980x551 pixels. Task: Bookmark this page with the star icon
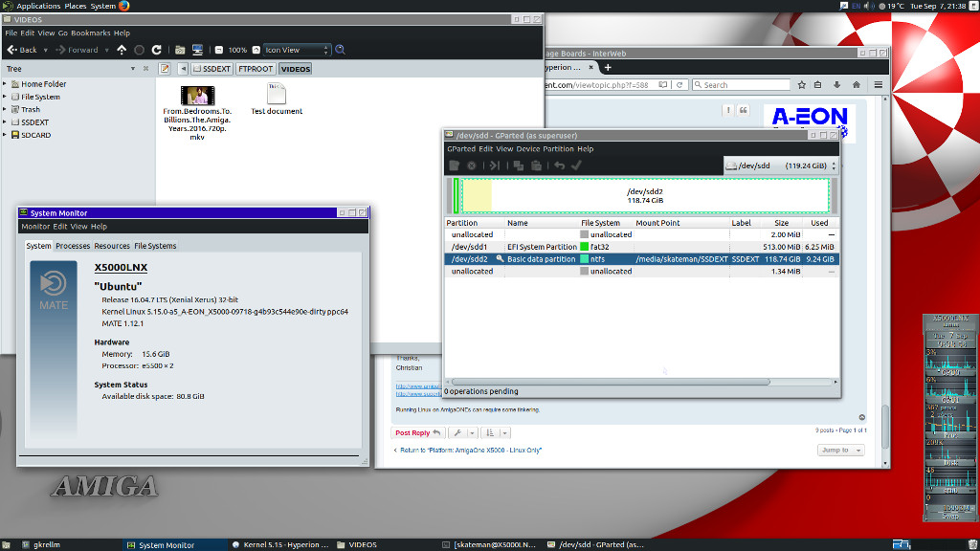click(x=802, y=85)
